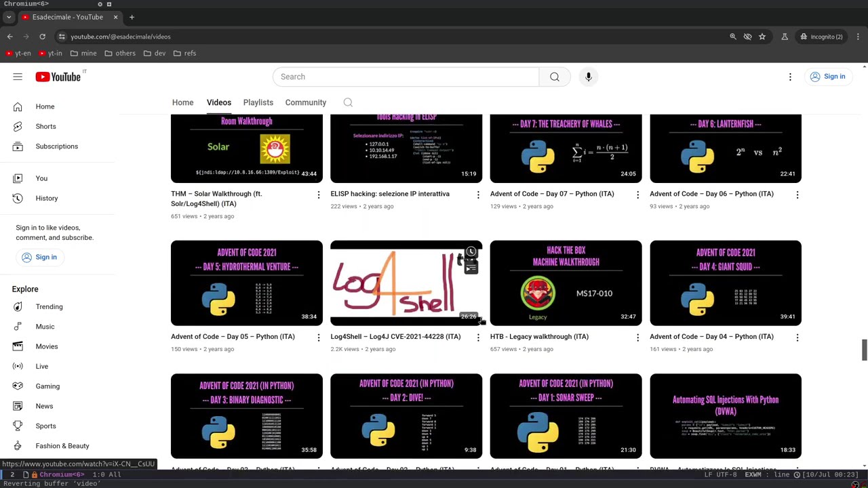Open yt-en bookmark
This screenshot has width=868, height=488.
click(18, 53)
